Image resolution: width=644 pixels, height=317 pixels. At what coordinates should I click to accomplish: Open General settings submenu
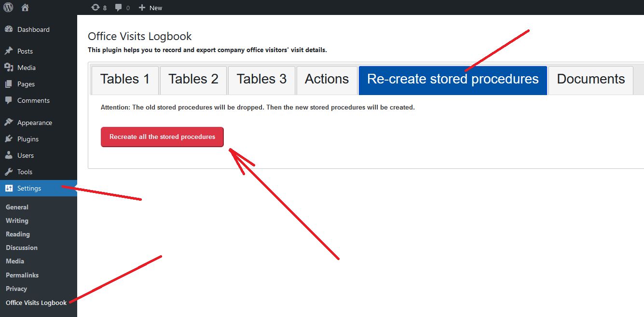click(17, 207)
